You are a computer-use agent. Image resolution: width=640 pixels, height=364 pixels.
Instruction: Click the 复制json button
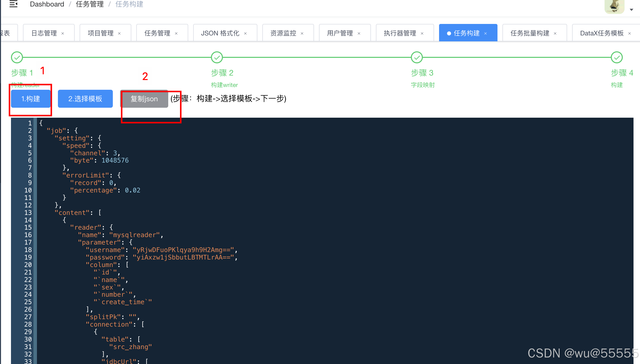[x=144, y=99]
